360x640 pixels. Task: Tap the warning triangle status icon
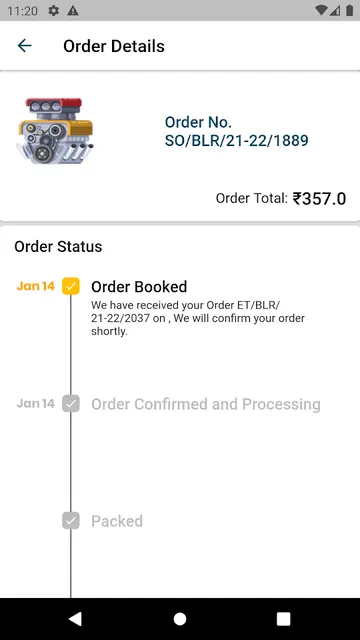coord(73,11)
